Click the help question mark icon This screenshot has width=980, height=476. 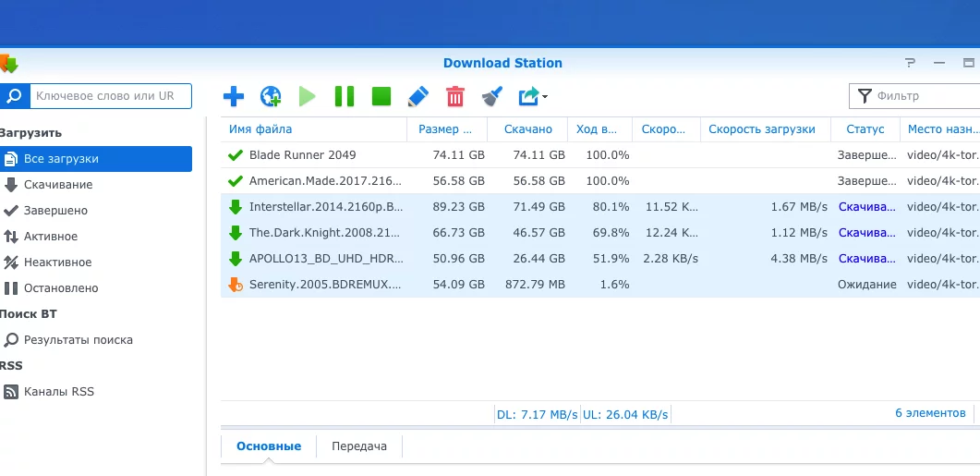point(910,64)
